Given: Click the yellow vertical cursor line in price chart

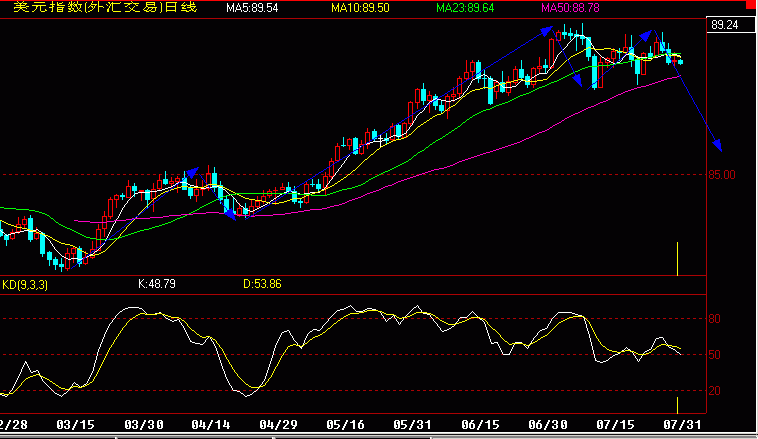Looking at the screenshot, I should pos(677,259).
